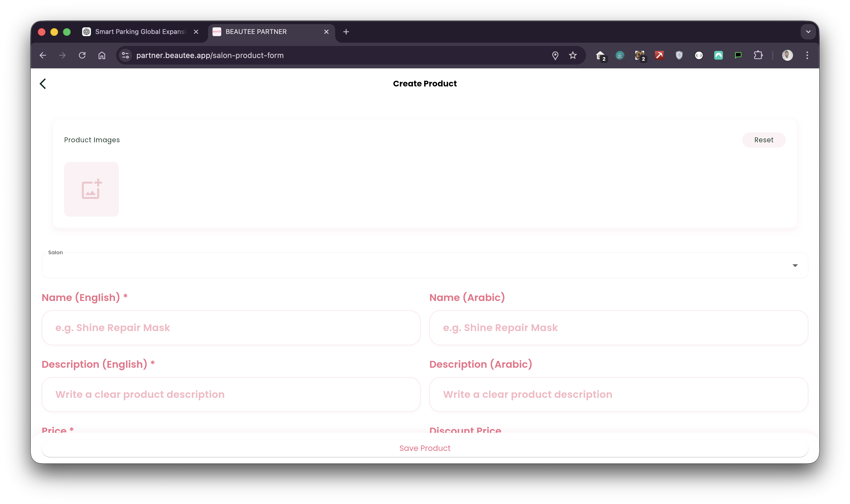The height and width of the screenshot is (504, 850).
Task: Go back using the page back chevron
Action: (x=43, y=83)
